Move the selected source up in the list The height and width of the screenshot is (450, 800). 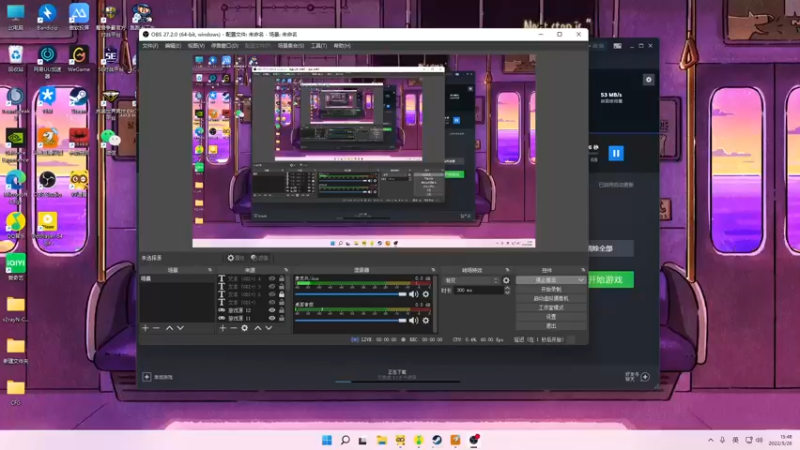(x=258, y=328)
